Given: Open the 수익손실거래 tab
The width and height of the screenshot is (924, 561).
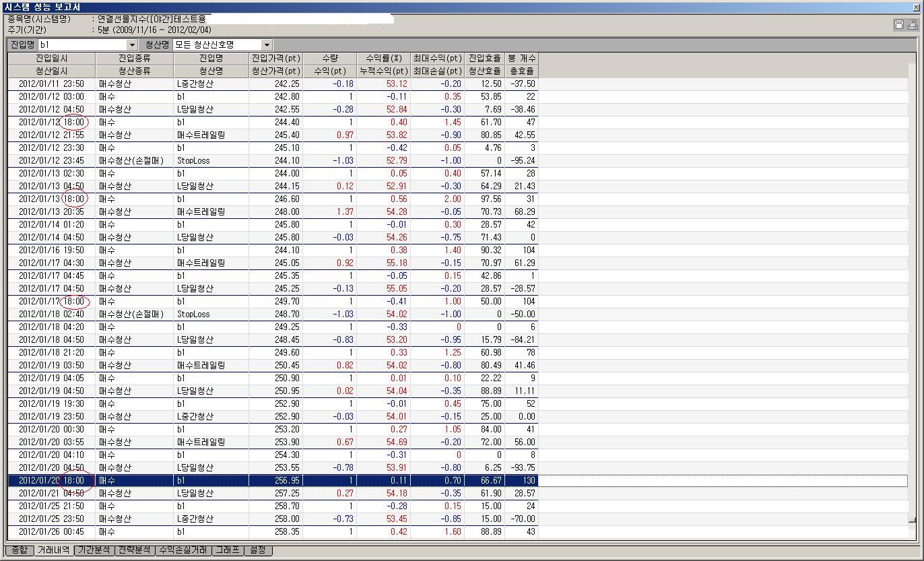Looking at the screenshot, I should (183, 550).
